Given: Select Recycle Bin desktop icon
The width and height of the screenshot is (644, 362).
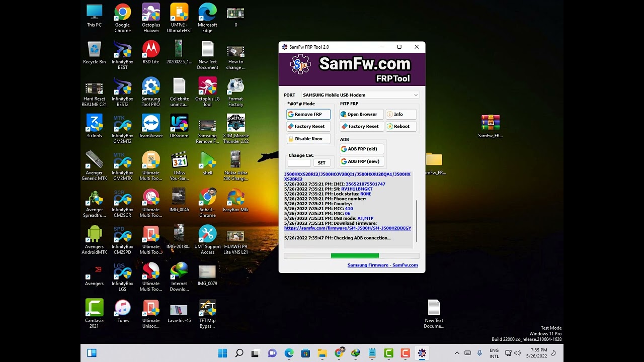Looking at the screenshot, I should pos(94,53).
